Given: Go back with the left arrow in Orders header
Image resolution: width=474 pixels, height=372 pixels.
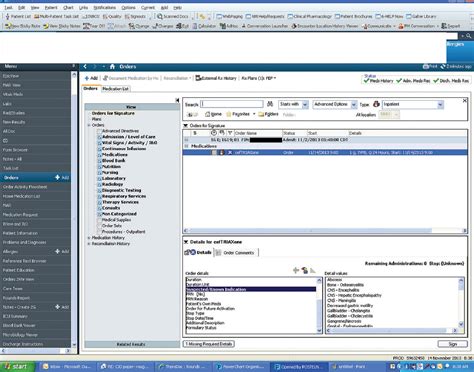Looking at the screenshot, I should click(x=85, y=67).
